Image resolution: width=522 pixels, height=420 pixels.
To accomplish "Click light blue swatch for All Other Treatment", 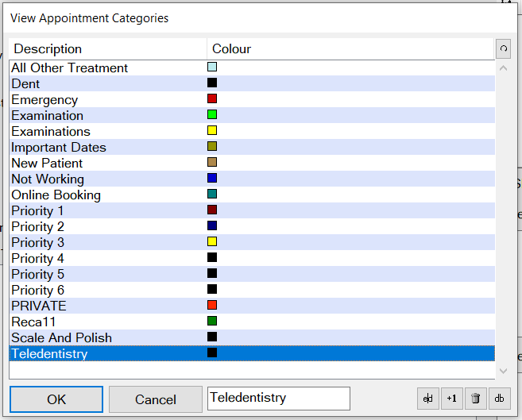I will coord(212,67).
